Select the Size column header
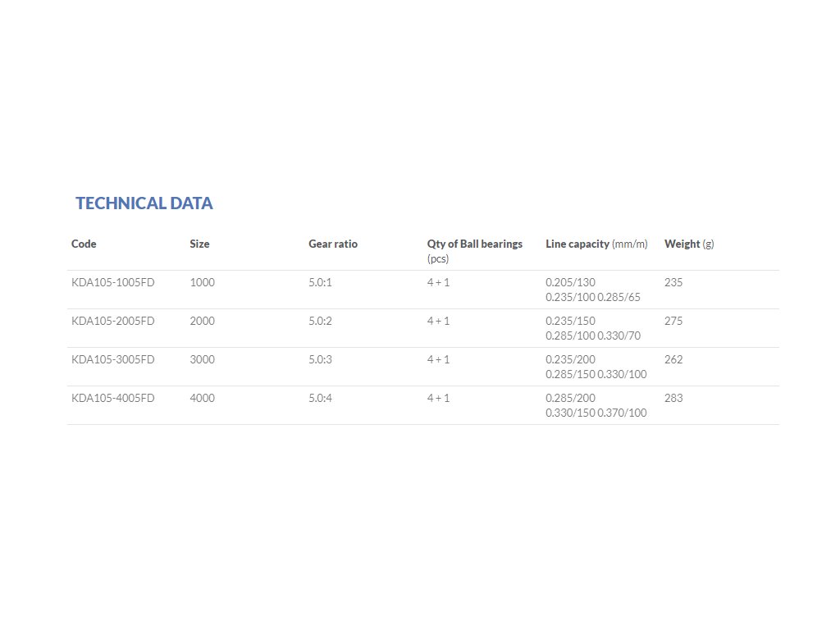This screenshot has width=840, height=630. [x=199, y=244]
